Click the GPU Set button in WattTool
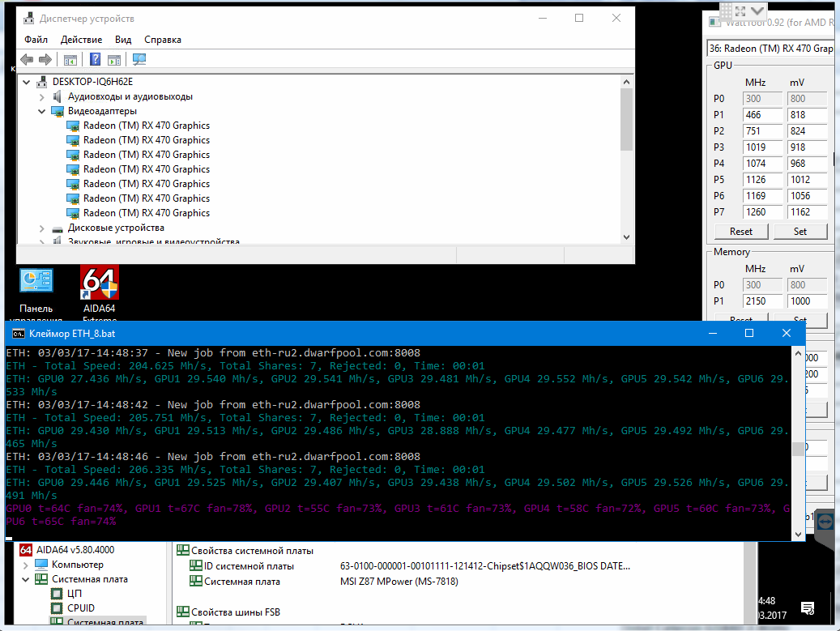Viewport: 840px width, 631px height. pos(799,231)
